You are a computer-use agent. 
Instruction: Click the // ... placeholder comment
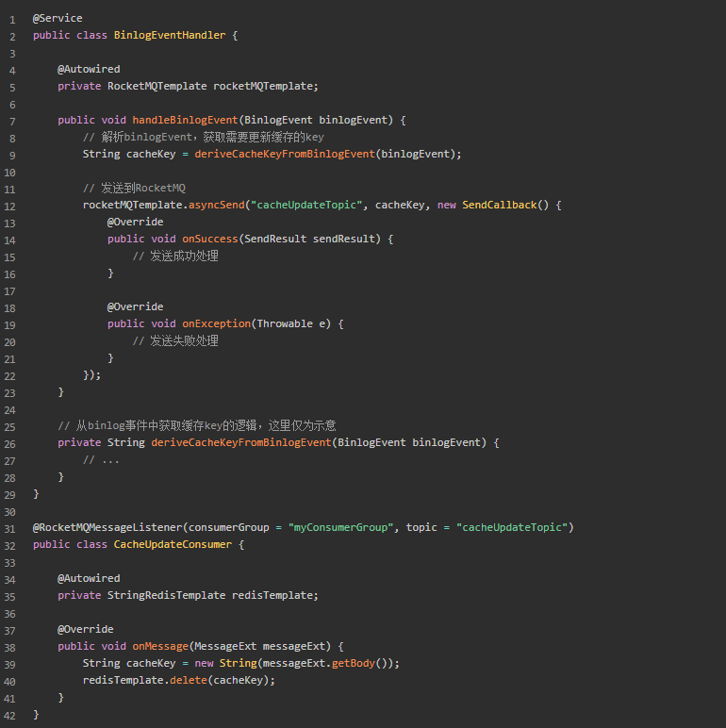click(101, 459)
